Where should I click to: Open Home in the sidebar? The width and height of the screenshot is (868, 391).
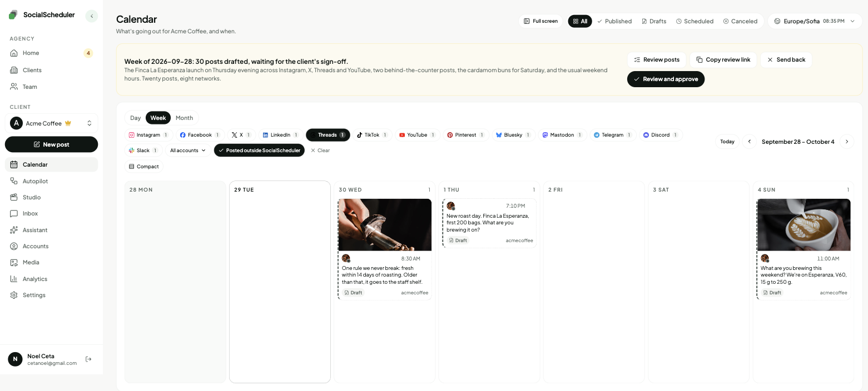point(51,53)
